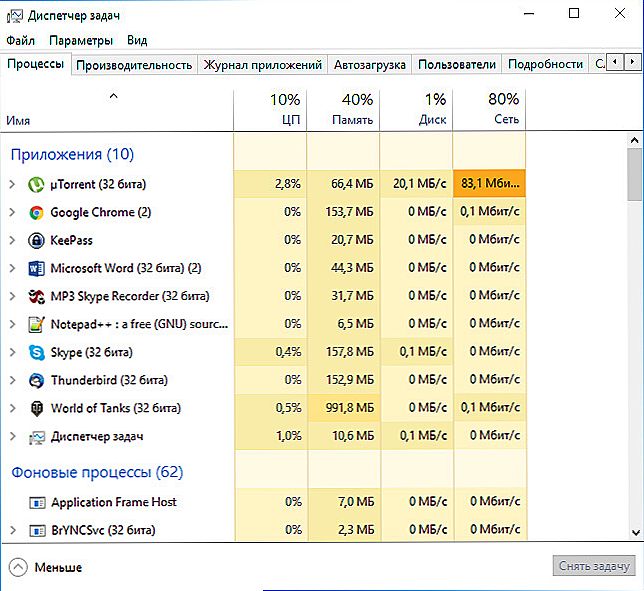Switch to the Журнал приложений tab
This screenshot has width=644, height=591.
262,65
